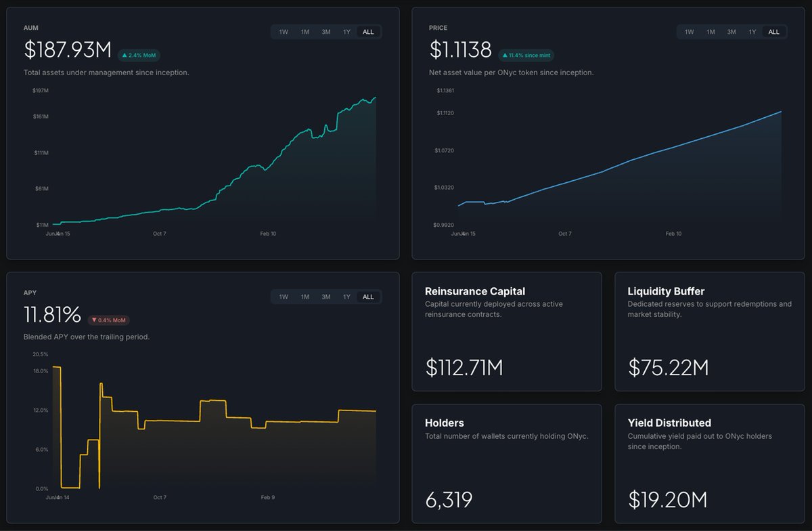The height and width of the screenshot is (531, 812).
Task: Click the $161M axis label
Action: click(x=41, y=116)
